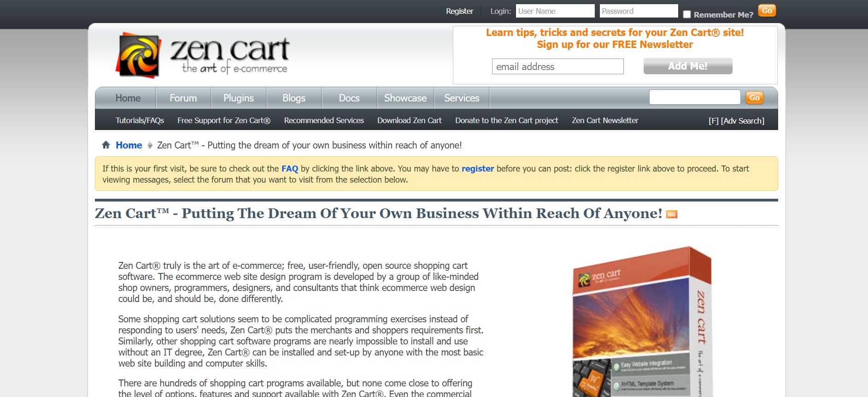Click the newsletter signup headline text

pos(615,38)
